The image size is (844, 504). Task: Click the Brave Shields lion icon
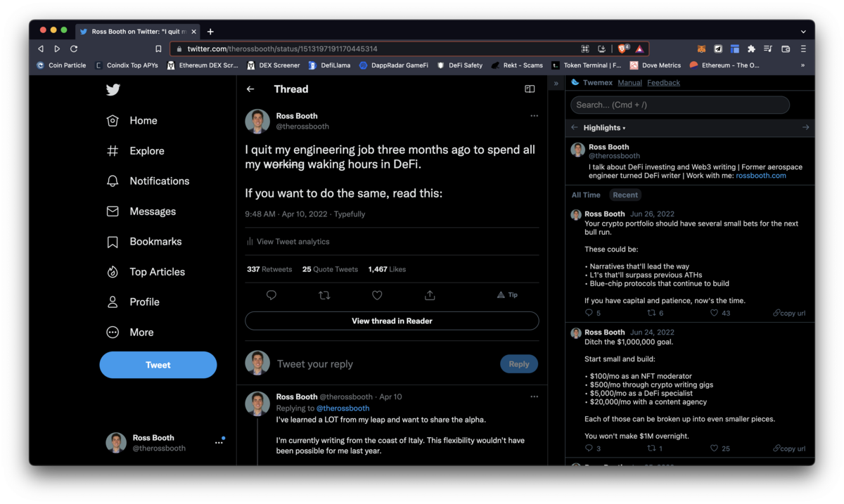(623, 49)
